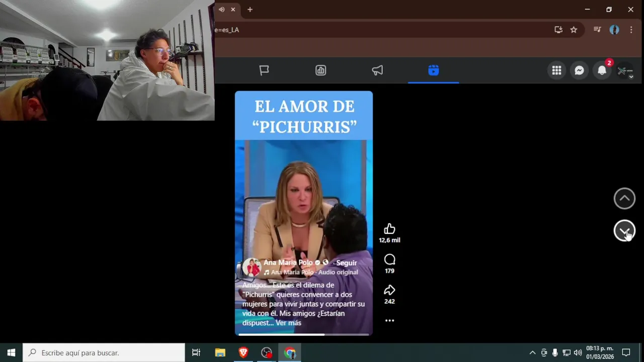Open Chrome media controls icon
The height and width of the screenshot is (362, 644).
(597, 30)
